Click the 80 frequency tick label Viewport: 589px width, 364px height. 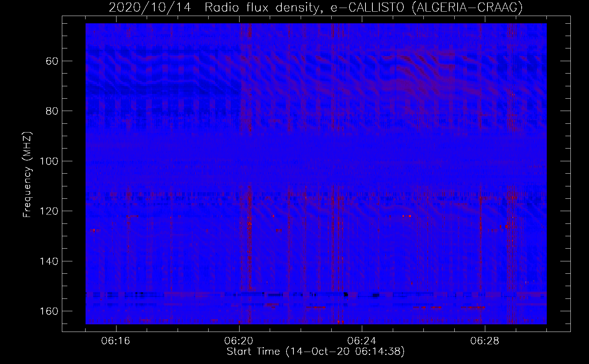click(x=52, y=111)
